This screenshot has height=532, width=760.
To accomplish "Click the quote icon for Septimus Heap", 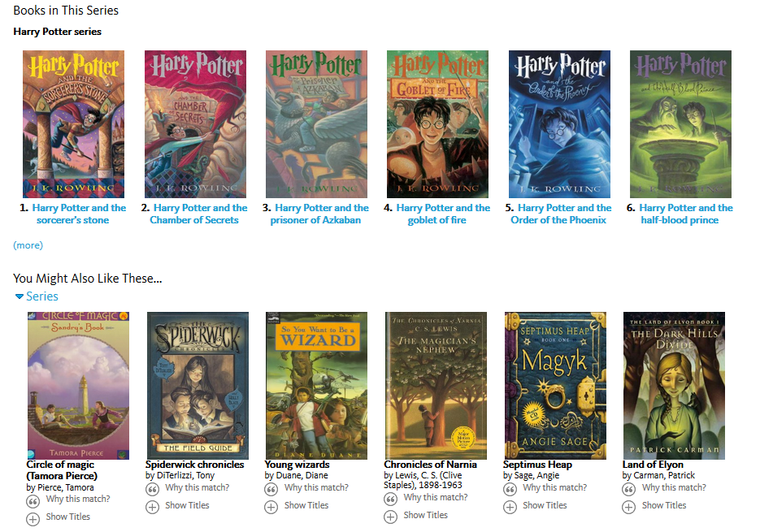I will coord(510,490).
